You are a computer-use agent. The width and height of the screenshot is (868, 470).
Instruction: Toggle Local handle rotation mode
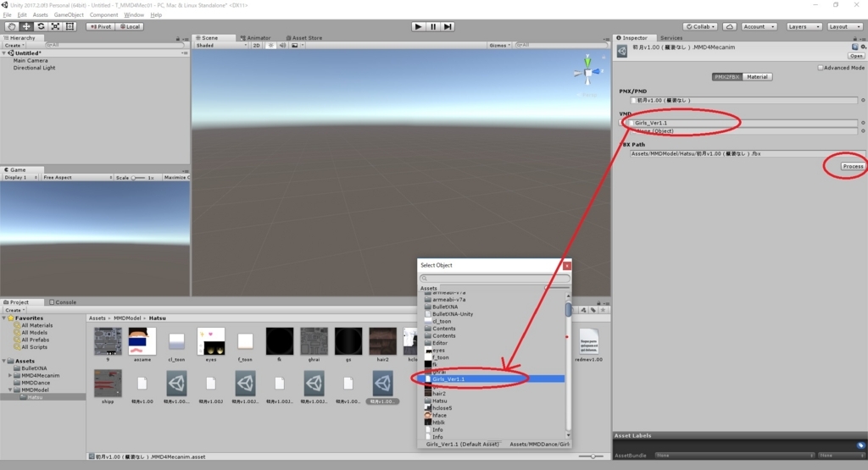(130, 26)
